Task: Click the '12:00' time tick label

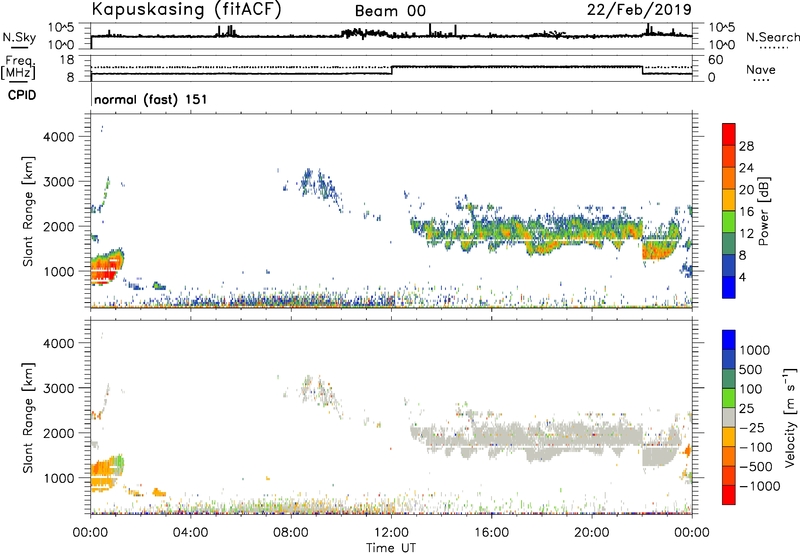Action: click(391, 533)
